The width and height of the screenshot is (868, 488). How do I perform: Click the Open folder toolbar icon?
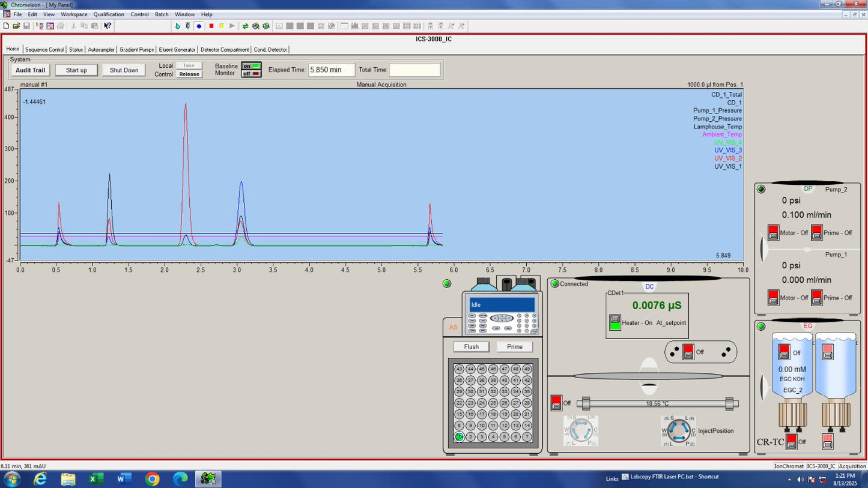click(16, 26)
